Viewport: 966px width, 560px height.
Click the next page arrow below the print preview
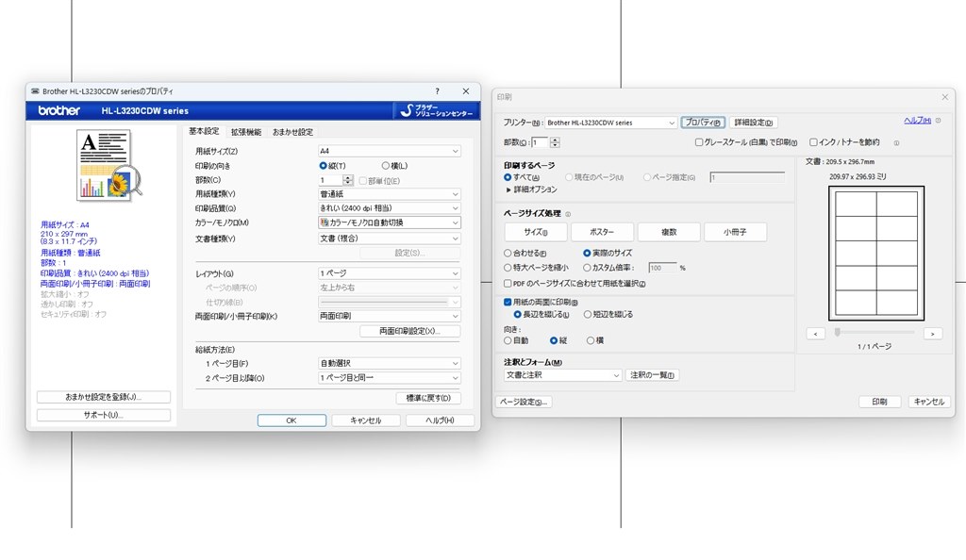pyautogui.click(x=933, y=333)
